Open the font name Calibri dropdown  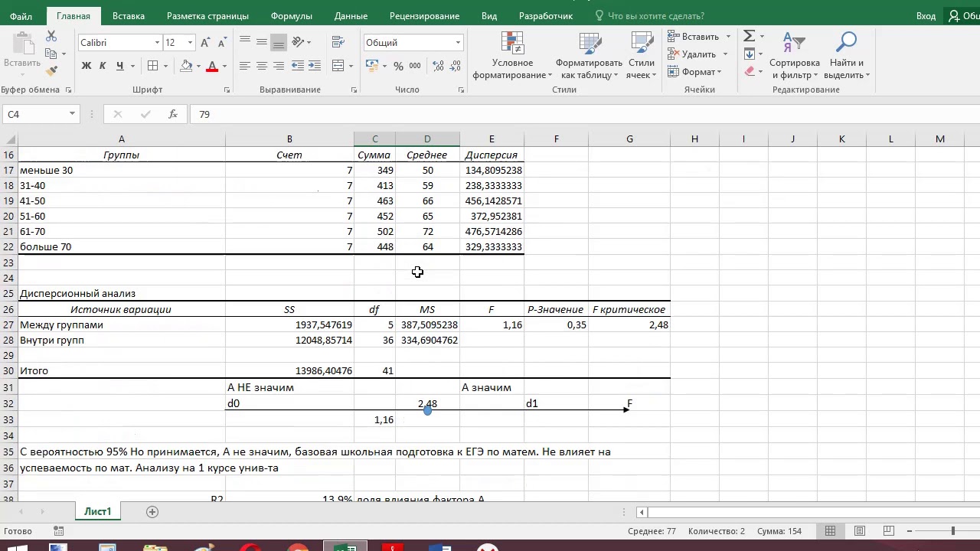[x=157, y=43]
